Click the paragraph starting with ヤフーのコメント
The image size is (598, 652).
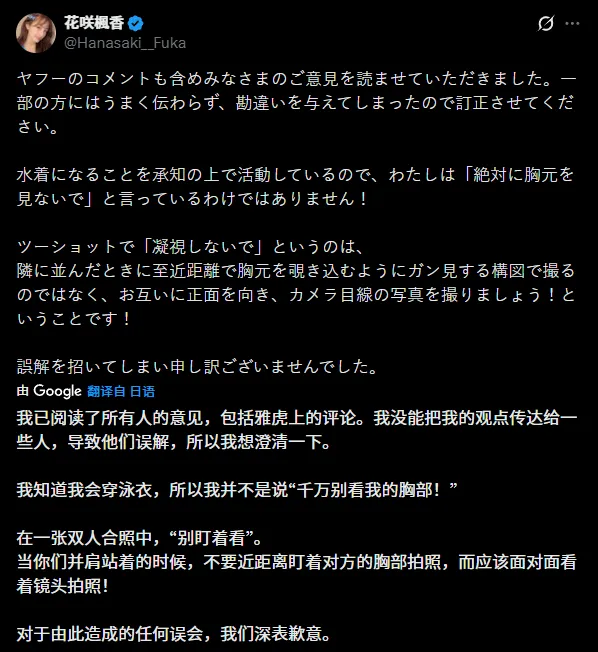(296, 103)
